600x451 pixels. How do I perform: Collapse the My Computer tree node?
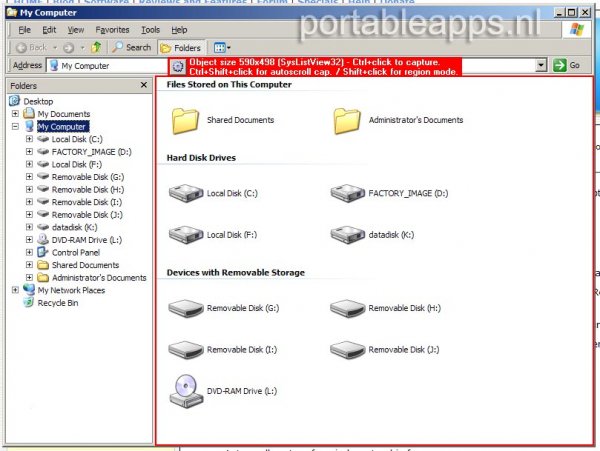pyautogui.click(x=16, y=127)
